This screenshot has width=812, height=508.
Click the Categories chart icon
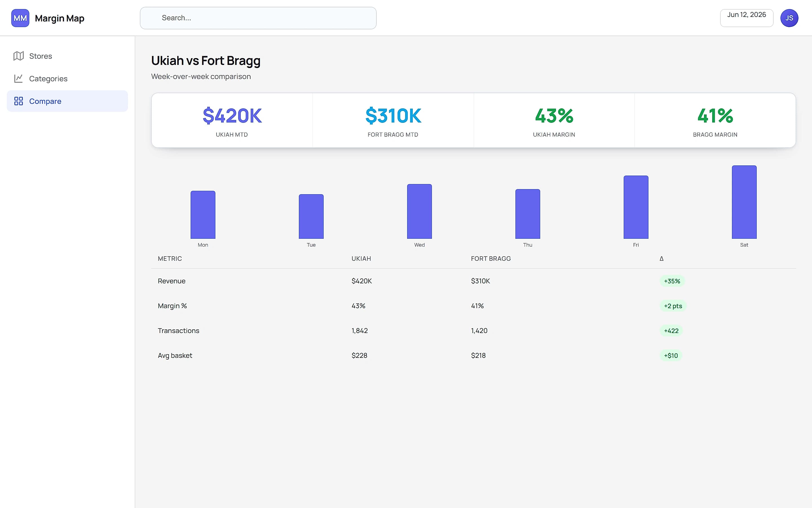coord(18,78)
